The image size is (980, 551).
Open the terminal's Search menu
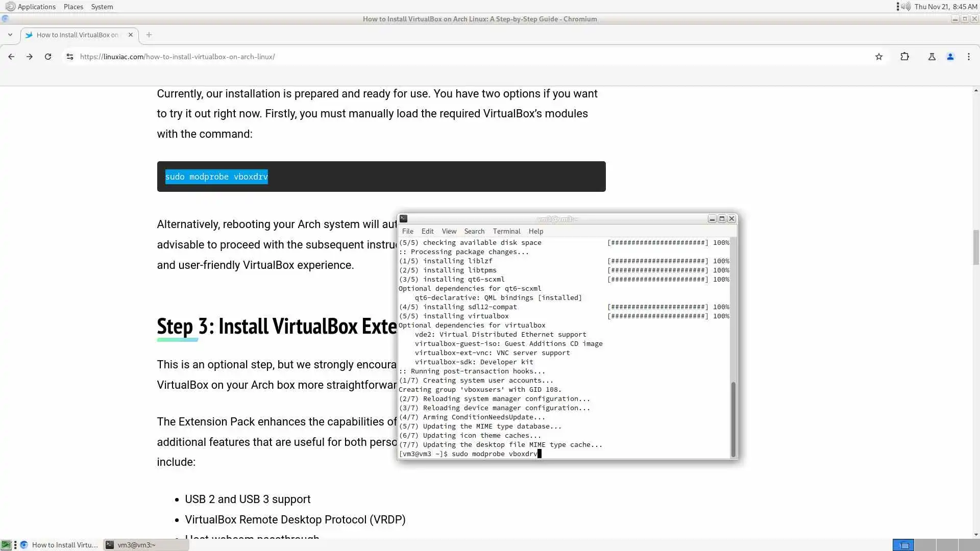pos(474,231)
